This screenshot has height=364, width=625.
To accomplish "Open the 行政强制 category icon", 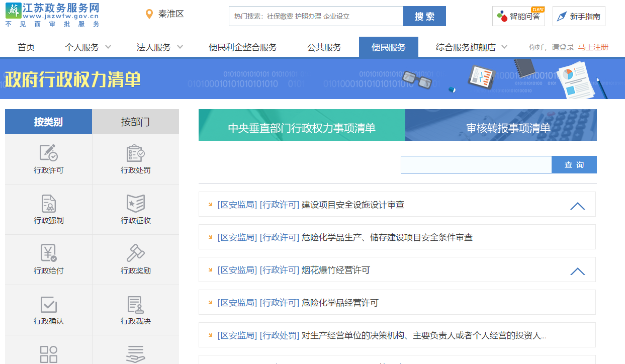I will (49, 203).
